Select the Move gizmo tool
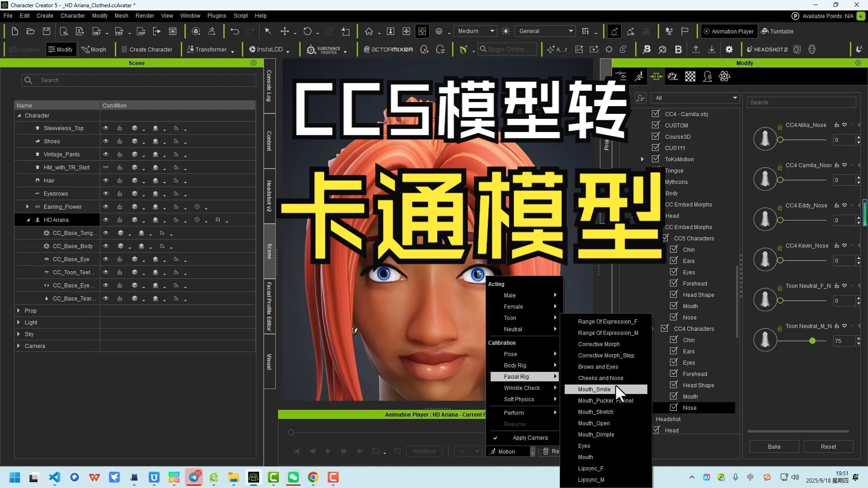868x488 pixels. point(285,31)
